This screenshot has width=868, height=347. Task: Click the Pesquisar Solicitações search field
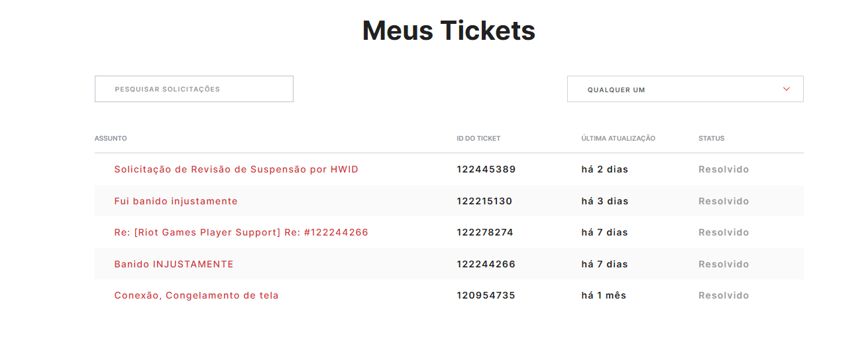point(193,89)
